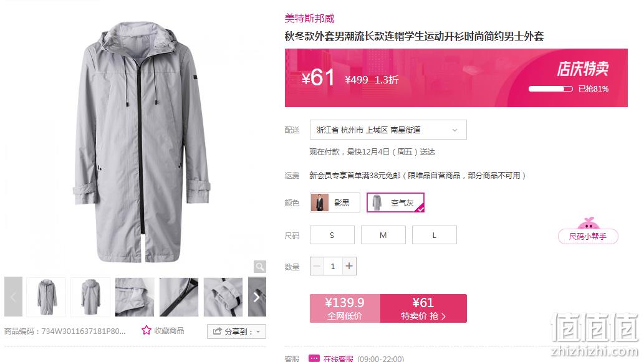Open the 尺码小帮手 size helper mascot
The image size is (644, 362).
588,231
